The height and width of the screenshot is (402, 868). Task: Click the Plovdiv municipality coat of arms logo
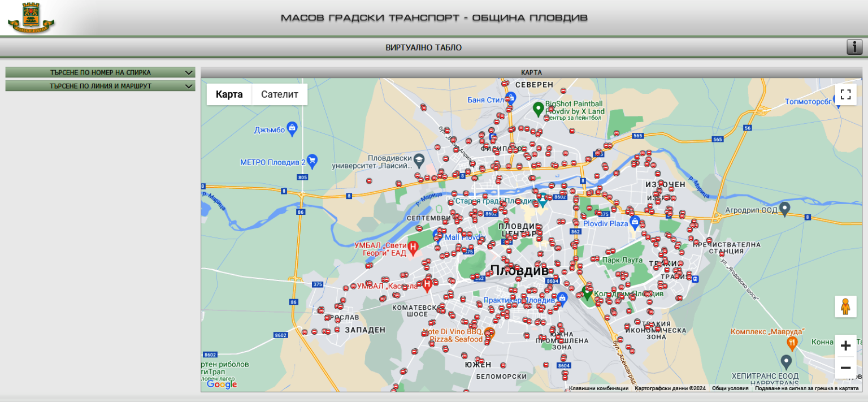[x=31, y=18]
